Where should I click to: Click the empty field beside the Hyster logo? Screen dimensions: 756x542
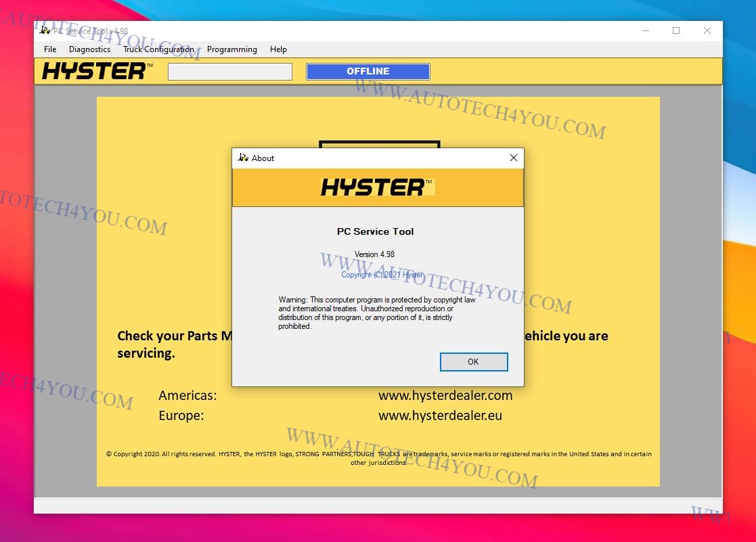230,72
